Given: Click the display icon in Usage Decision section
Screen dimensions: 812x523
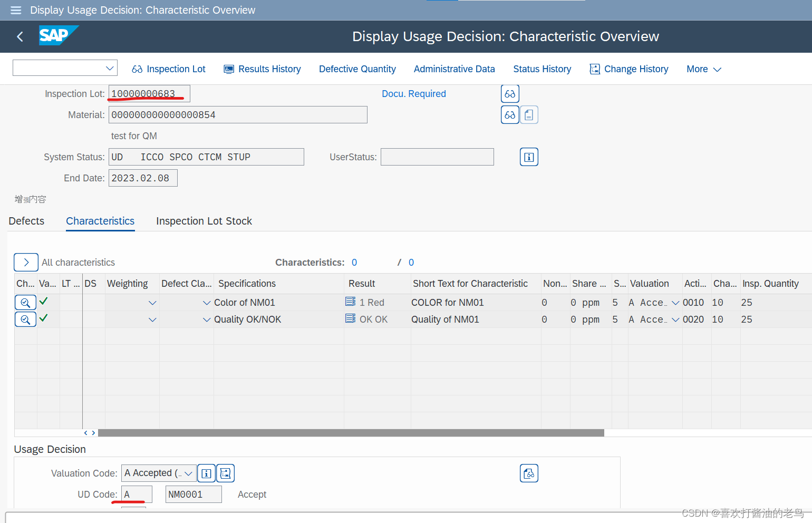Looking at the screenshot, I should tap(529, 473).
